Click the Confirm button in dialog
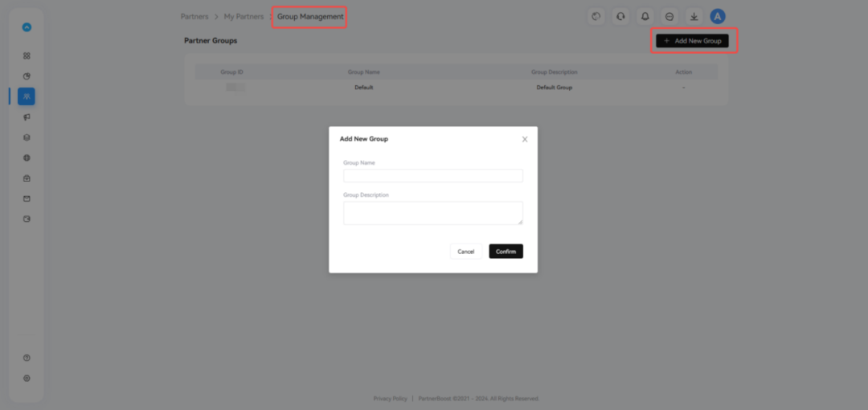Image resolution: width=868 pixels, height=410 pixels. [x=506, y=252]
